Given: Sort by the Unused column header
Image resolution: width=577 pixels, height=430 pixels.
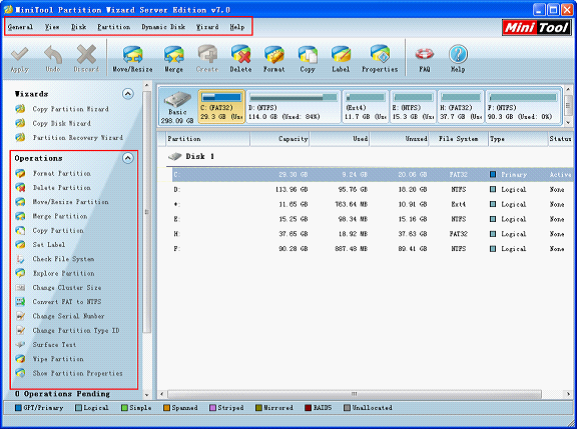Looking at the screenshot, I should click(400, 139).
